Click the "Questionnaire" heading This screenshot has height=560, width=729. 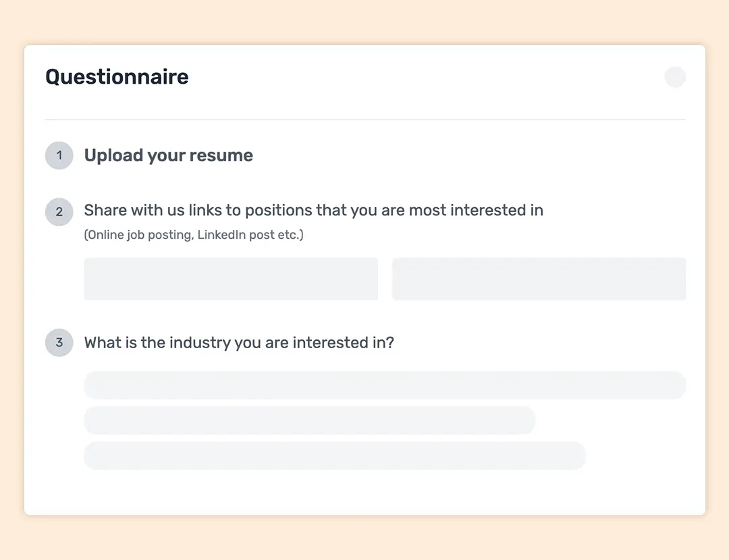pos(116,77)
